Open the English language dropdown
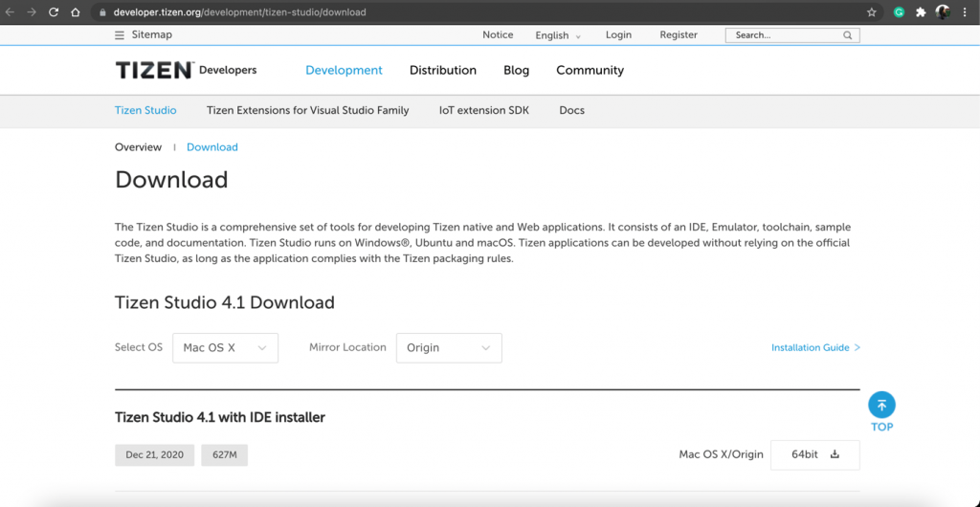Screen dimensions: 980x507 (x=558, y=35)
